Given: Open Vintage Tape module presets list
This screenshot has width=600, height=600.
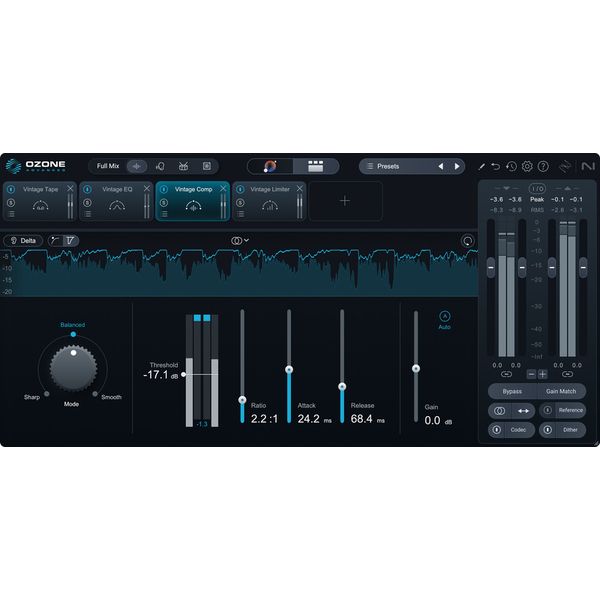Looking at the screenshot, I should pos(11,214).
